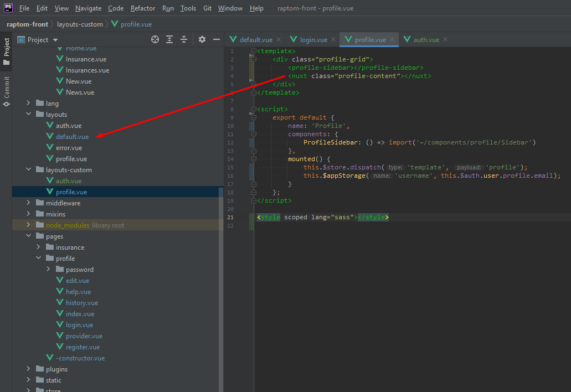Expand the mixins folder
Viewport: 571px width, 392px height.
coord(28,214)
